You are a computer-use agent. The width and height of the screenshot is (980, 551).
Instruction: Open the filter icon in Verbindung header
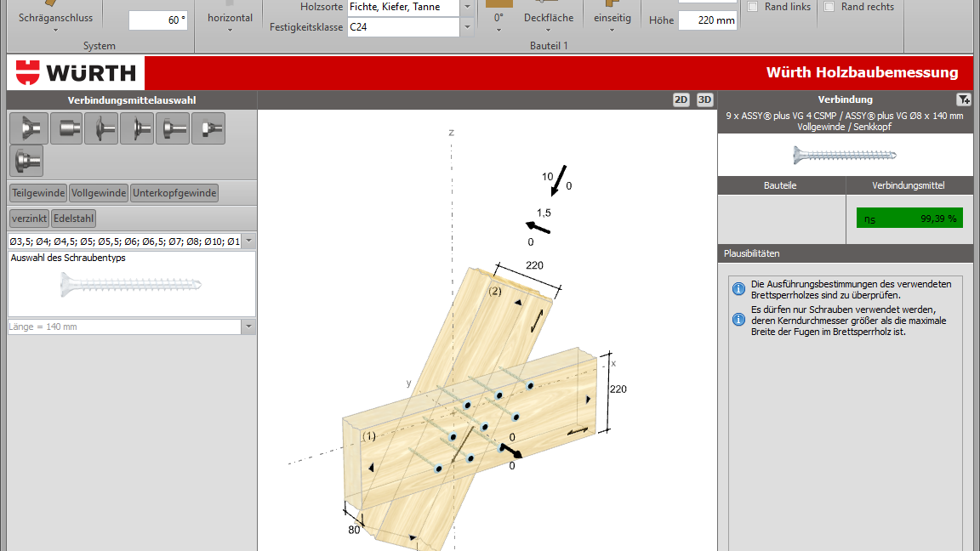tap(963, 99)
